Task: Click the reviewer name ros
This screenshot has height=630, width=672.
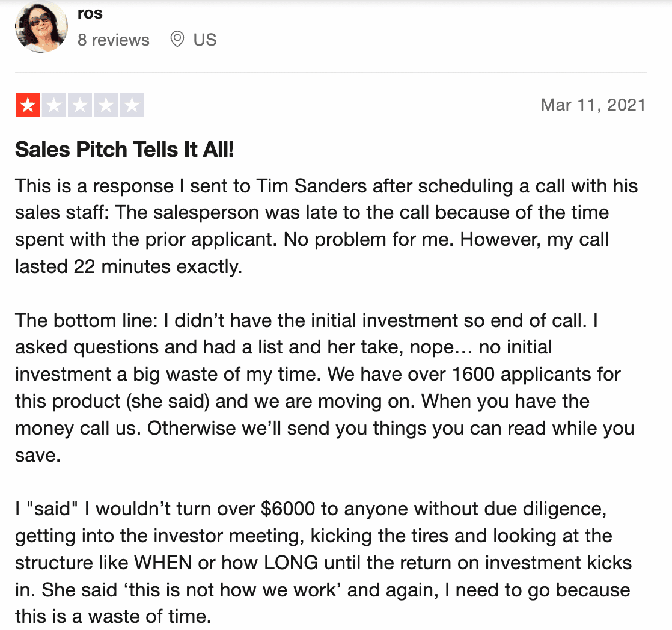Action: point(90,13)
